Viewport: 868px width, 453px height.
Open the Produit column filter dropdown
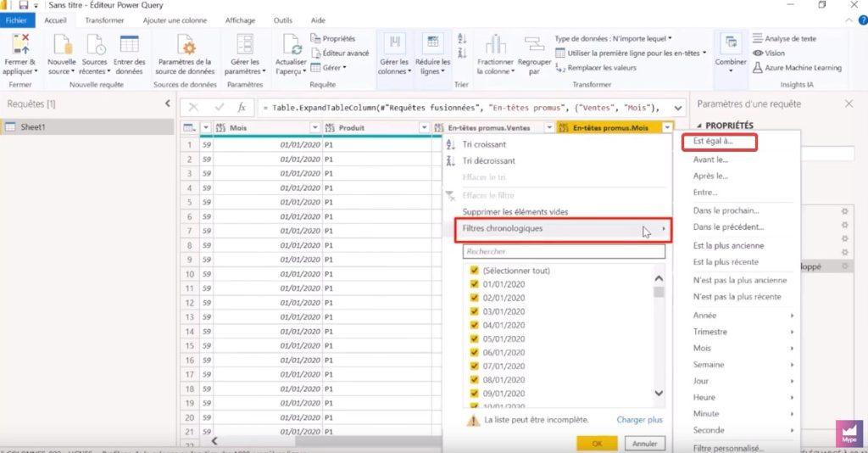[x=424, y=128]
